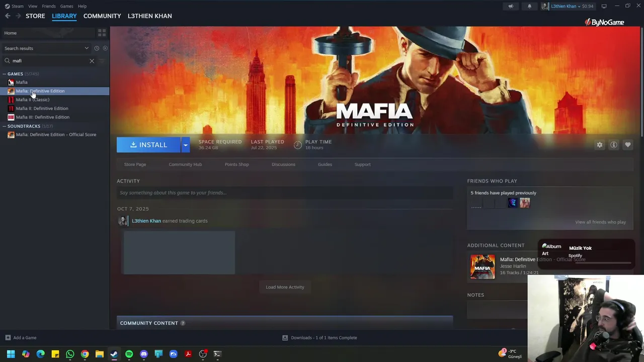This screenshot has width=644, height=362.
Task: Clear the library search with X icon
Action: (92, 61)
